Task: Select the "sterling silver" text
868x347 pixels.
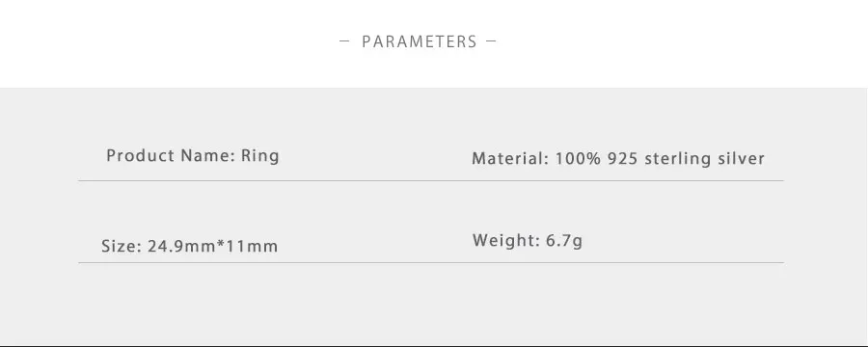Action: coord(704,159)
